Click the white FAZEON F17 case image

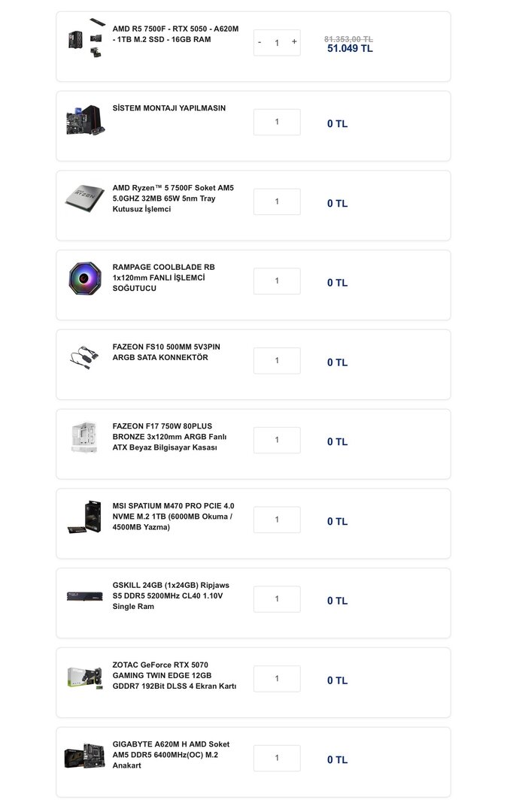85,438
